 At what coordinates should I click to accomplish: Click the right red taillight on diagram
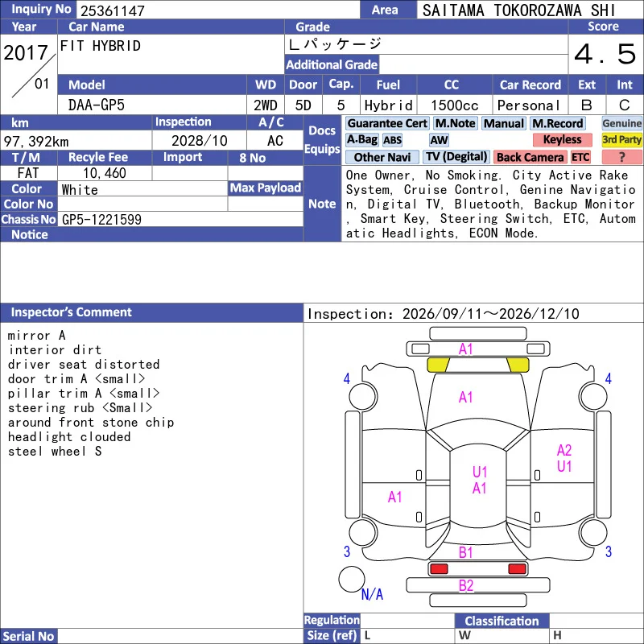[x=517, y=568]
